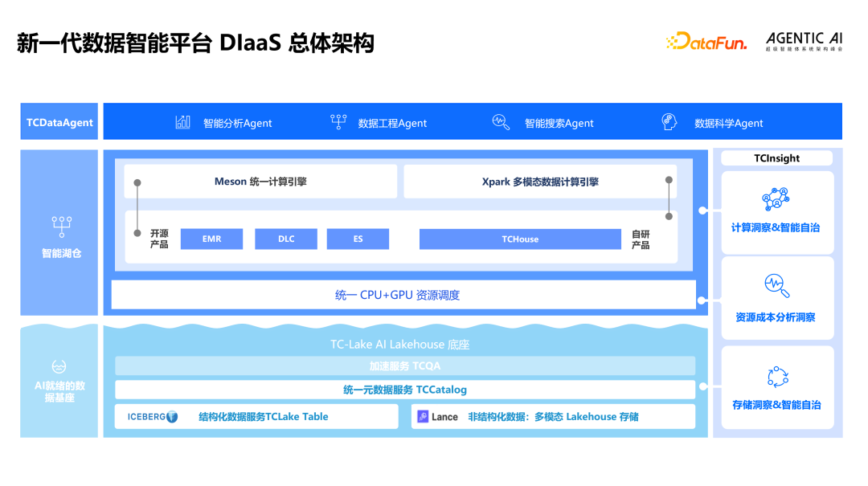
Task: Click the 智能搜索Agent label
Action: coord(559,124)
